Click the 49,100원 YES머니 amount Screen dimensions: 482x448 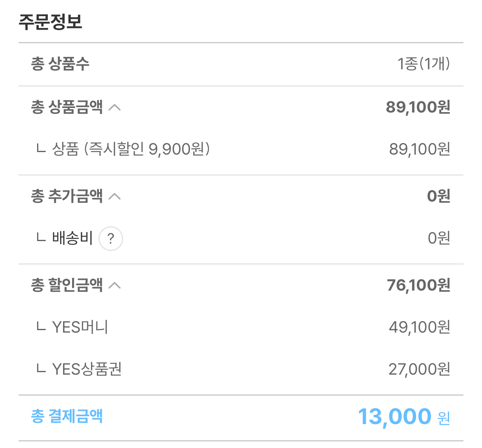(x=420, y=327)
